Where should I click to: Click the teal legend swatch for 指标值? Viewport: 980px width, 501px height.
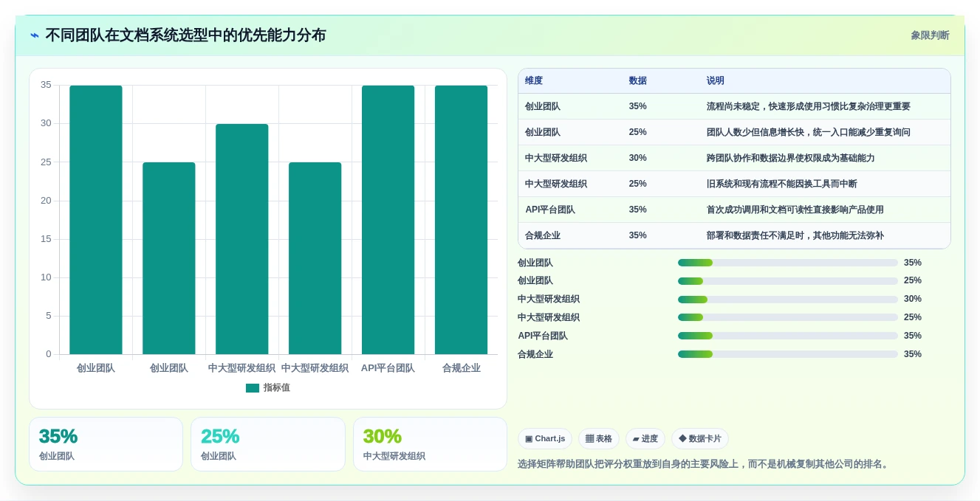(x=253, y=388)
